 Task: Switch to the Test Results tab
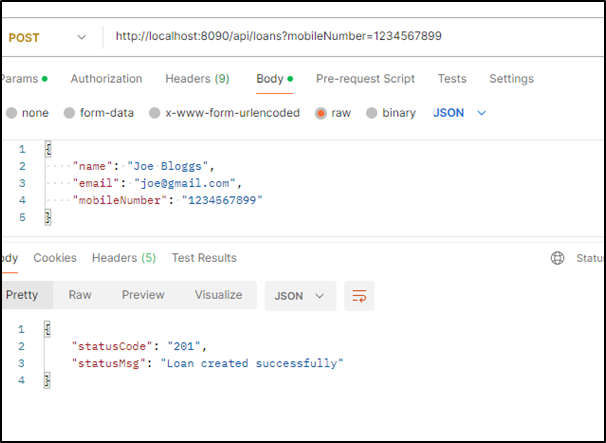[x=204, y=257]
